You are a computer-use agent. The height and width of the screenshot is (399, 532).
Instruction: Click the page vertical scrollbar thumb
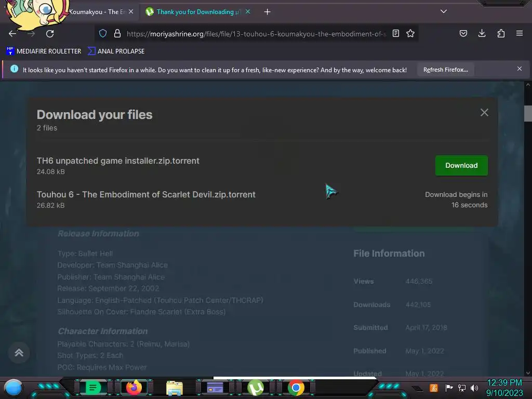pyautogui.click(x=528, y=113)
